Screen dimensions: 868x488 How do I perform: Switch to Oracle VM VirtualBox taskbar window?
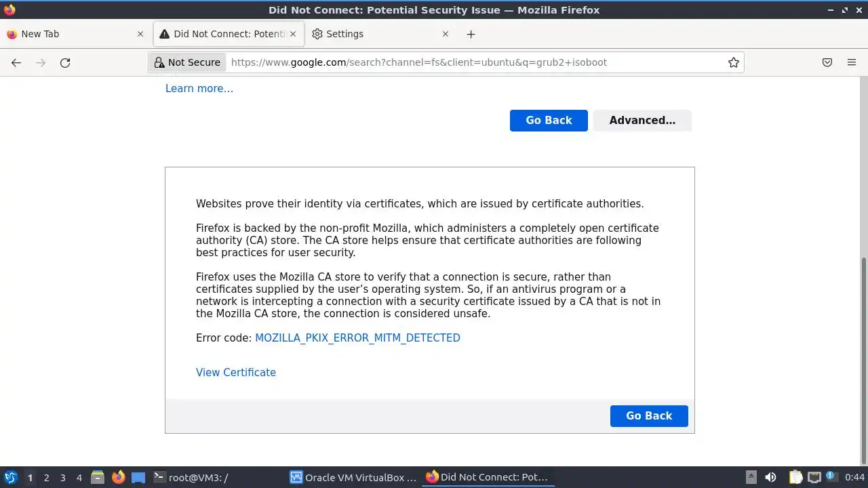point(353,477)
